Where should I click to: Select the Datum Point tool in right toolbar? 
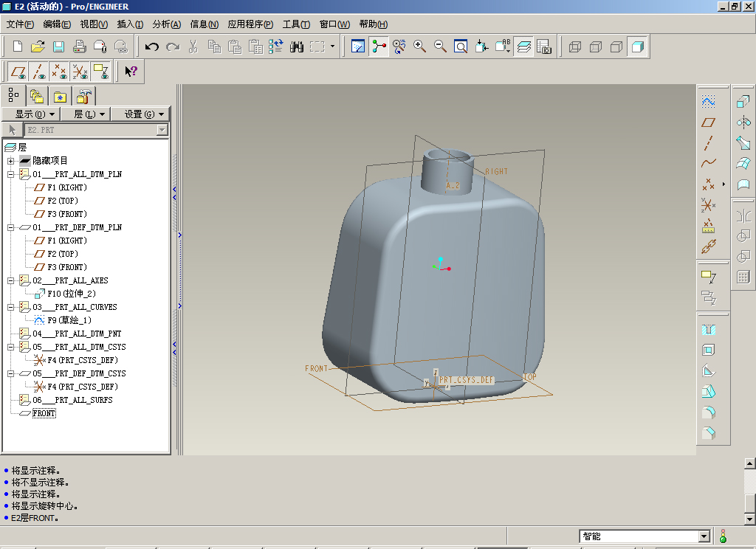tap(708, 184)
